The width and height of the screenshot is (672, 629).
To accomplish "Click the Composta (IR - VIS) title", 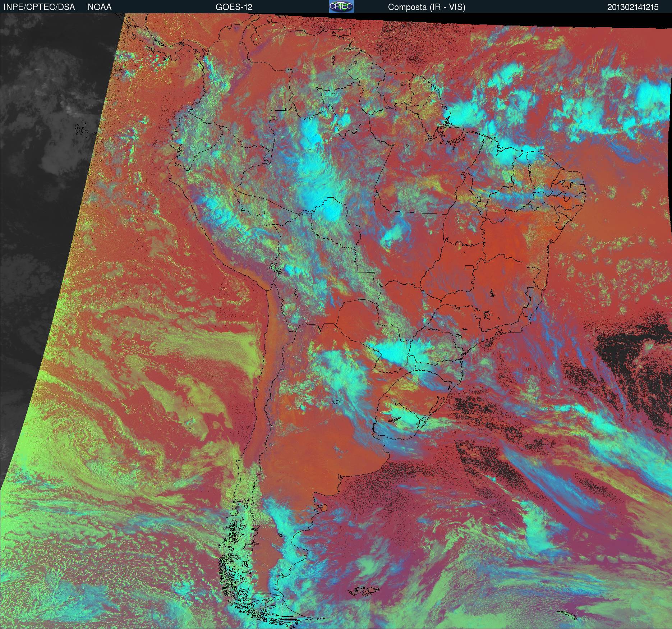I will [x=427, y=7].
